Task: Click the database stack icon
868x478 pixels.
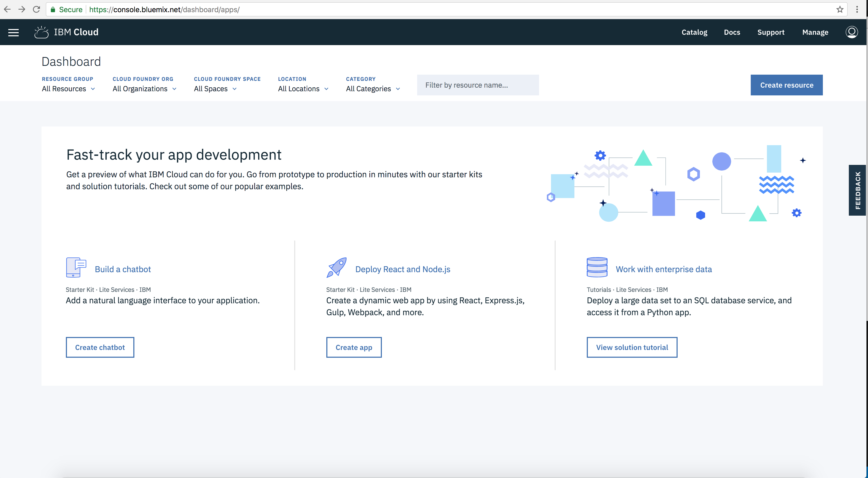Action: 597,267
